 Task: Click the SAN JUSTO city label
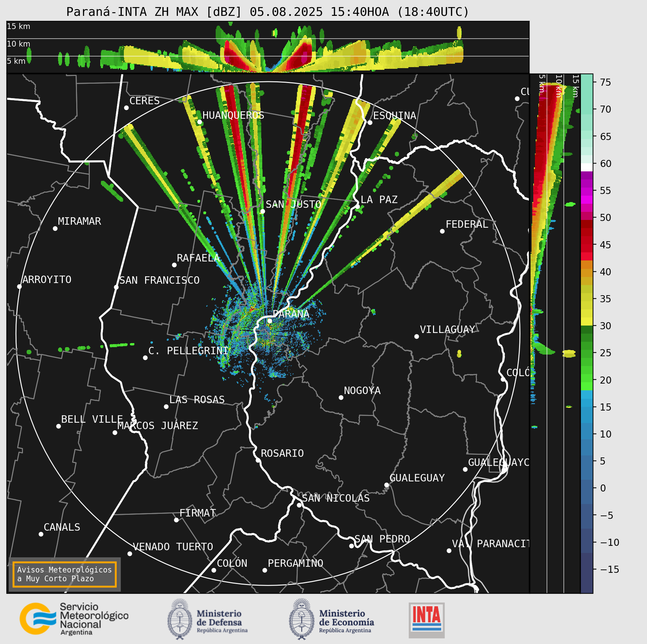pos(293,204)
